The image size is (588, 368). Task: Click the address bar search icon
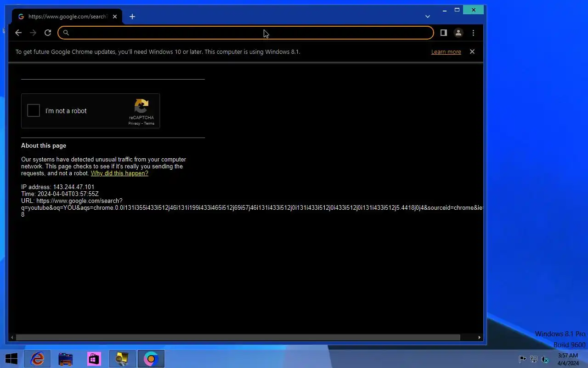pos(66,33)
